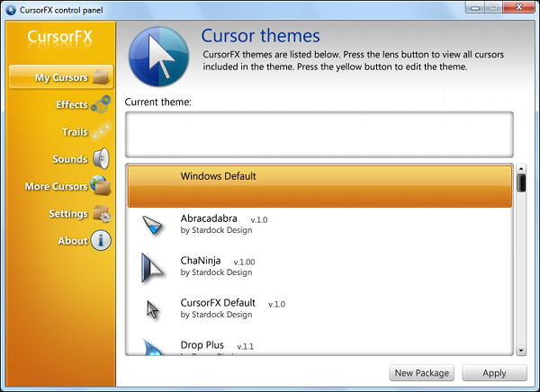Viewport: 540px width, 392px height.
Task: Choose the Abracadabra theme name
Action: [x=209, y=218]
